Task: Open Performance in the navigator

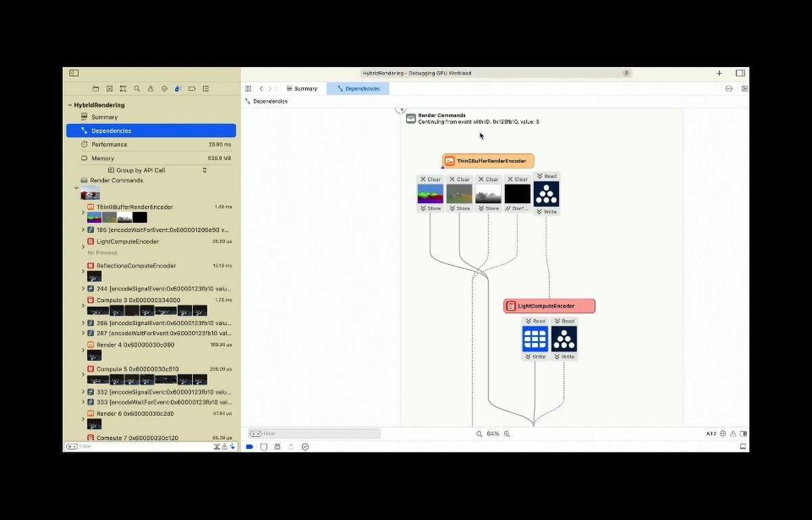Action: pyautogui.click(x=109, y=145)
